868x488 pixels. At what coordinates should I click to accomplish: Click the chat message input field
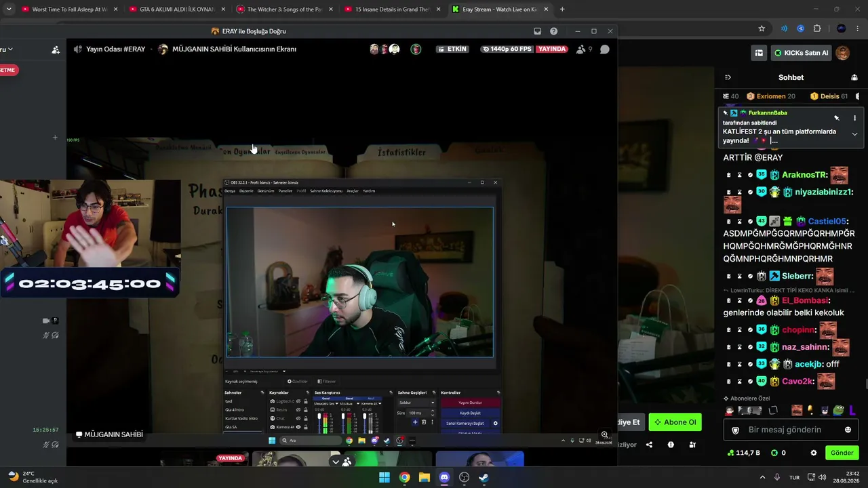pos(791,430)
